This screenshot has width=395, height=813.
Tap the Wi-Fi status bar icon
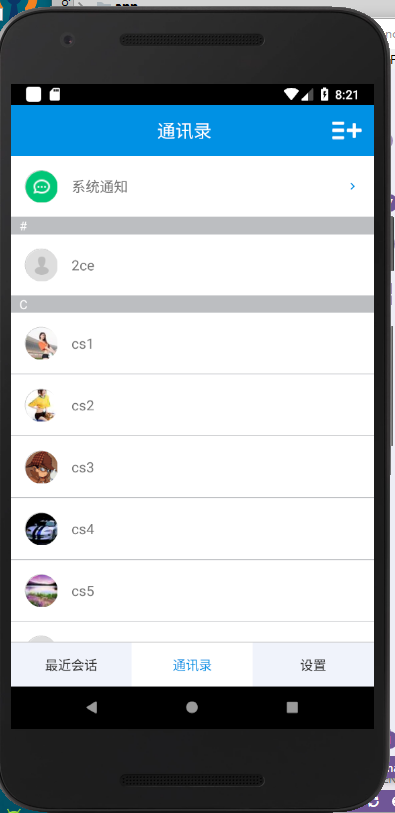pos(292,94)
